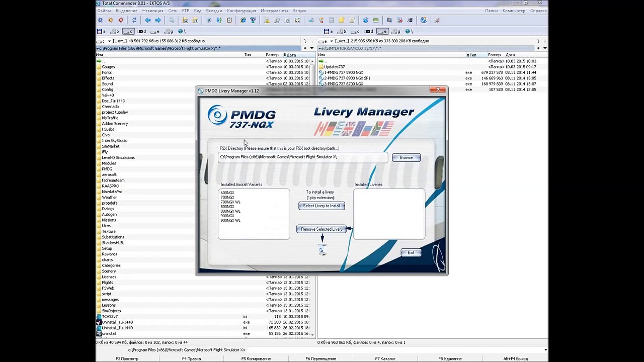Select the PMDG folder in left panel
Image resolution: width=644 pixels, height=362 pixels.
coord(107,169)
